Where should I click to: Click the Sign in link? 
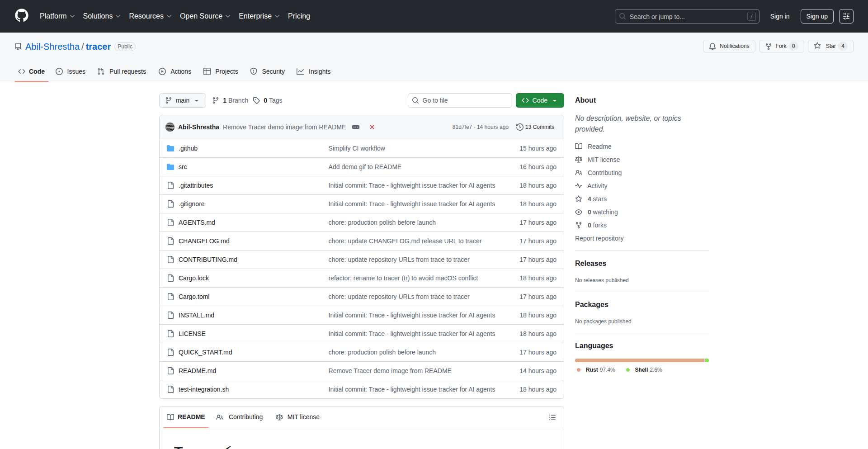(780, 16)
